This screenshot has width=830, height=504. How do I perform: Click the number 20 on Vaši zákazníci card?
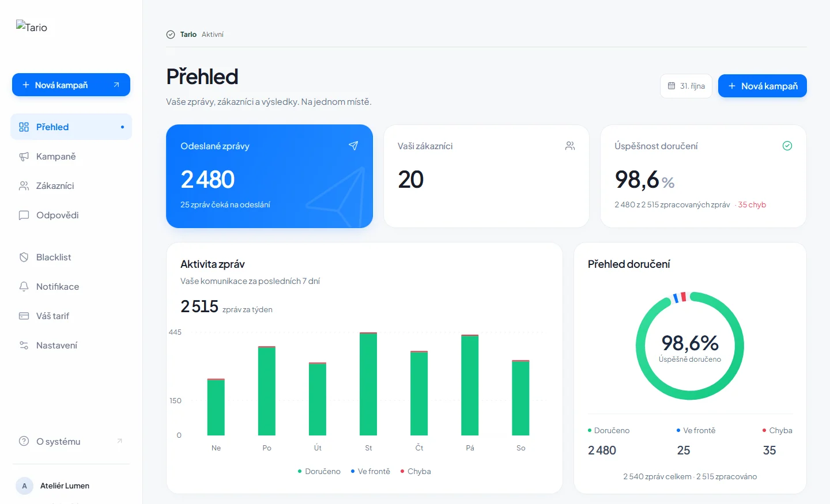tap(411, 179)
